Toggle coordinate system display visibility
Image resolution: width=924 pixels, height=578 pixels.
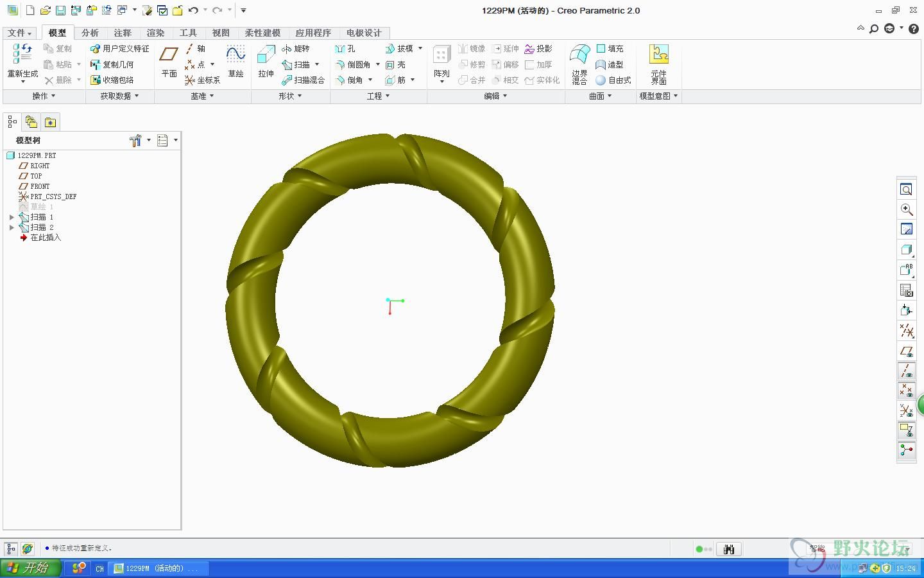[x=906, y=410]
